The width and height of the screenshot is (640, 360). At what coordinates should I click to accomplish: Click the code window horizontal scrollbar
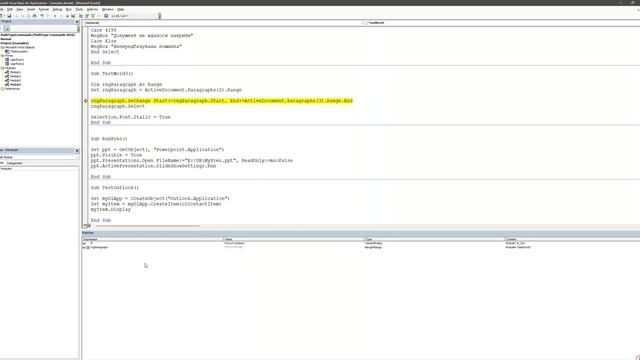click(x=147, y=226)
